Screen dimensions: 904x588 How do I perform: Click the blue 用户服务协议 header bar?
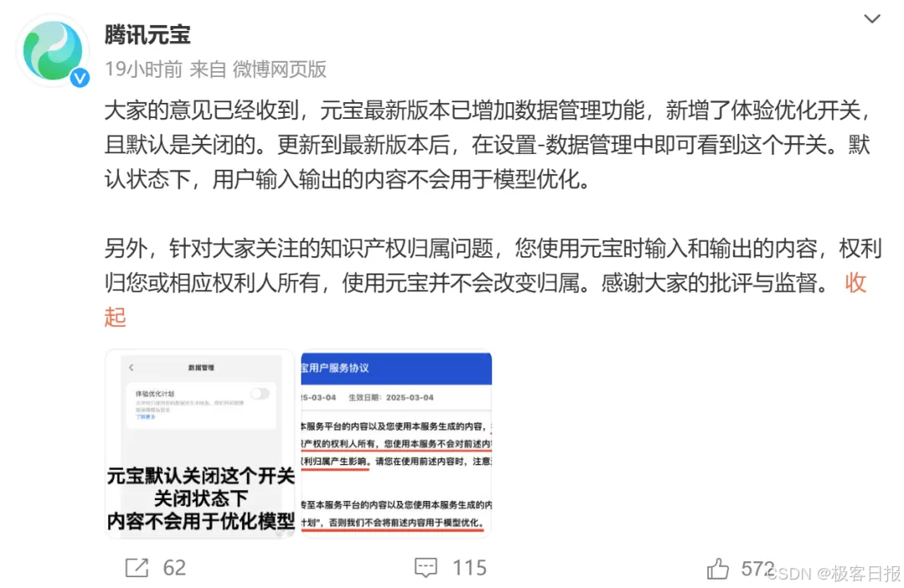(396, 368)
